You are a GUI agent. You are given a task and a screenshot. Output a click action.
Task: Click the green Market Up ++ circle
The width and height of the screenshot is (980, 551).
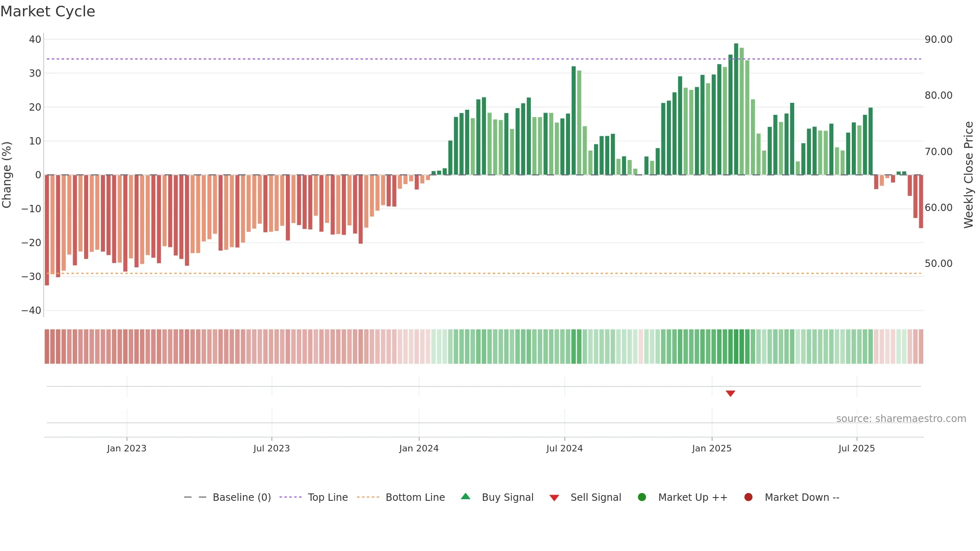pos(642,497)
